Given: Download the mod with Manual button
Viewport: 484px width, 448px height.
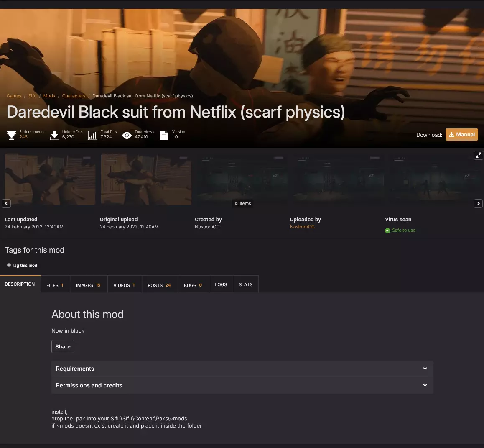Looking at the screenshot, I should 461,134.
